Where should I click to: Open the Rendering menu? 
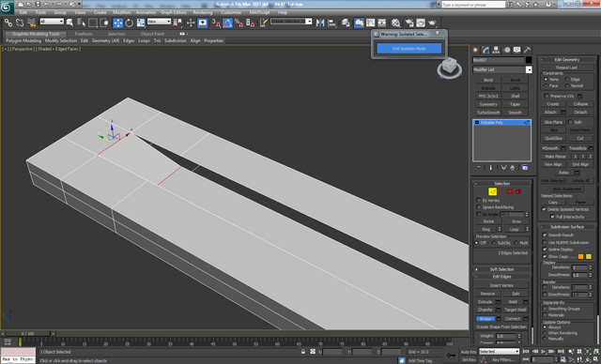click(x=203, y=12)
